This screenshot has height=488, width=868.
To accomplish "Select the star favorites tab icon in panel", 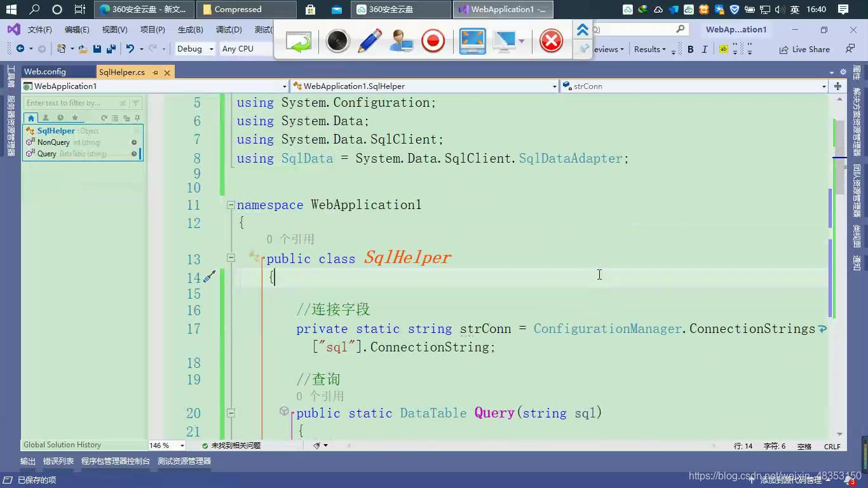I will click(x=75, y=118).
